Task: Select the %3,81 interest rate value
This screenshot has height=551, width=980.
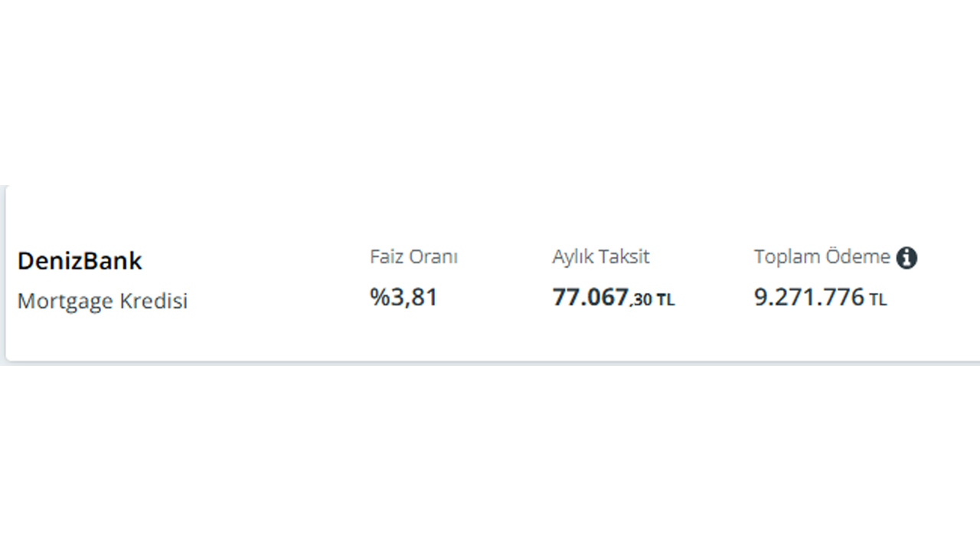Action: (x=403, y=297)
